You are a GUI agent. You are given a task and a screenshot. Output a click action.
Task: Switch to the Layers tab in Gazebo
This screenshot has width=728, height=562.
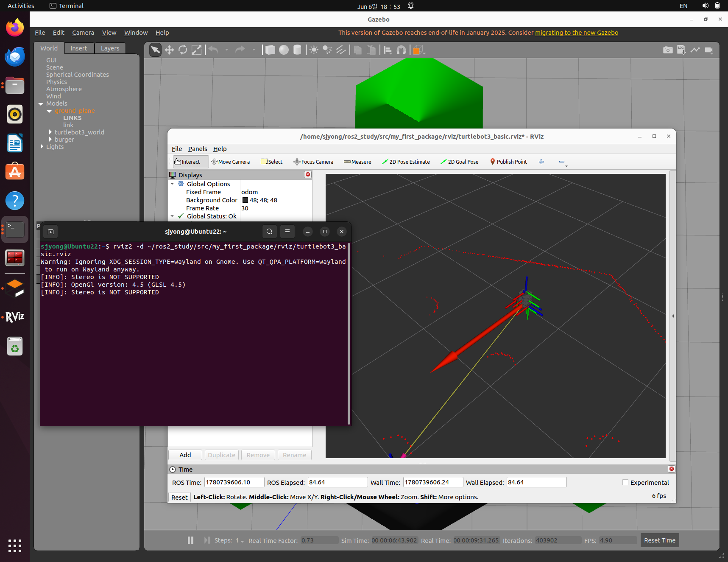110,48
